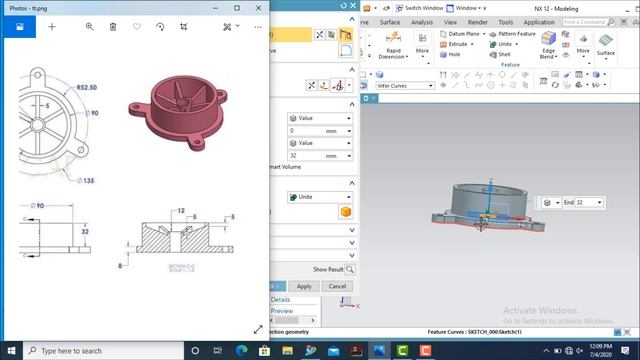This screenshot has width=640, height=360.
Task: Click the fullscreen expand arrow in Photos
Action: click(x=258, y=329)
